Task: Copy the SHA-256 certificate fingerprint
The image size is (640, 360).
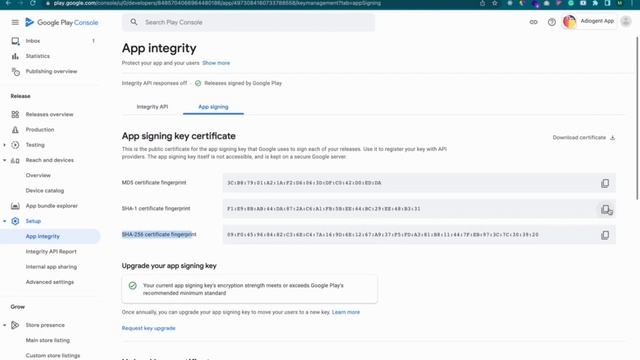Action: pyautogui.click(x=605, y=235)
